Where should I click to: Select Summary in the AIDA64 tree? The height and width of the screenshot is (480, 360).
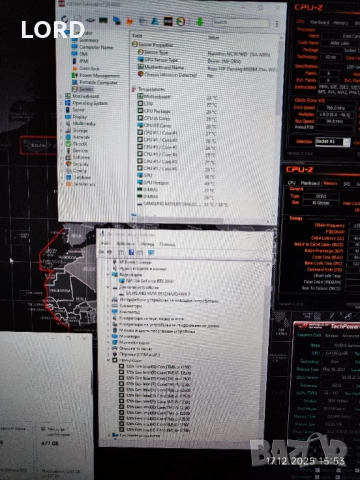point(89,40)
